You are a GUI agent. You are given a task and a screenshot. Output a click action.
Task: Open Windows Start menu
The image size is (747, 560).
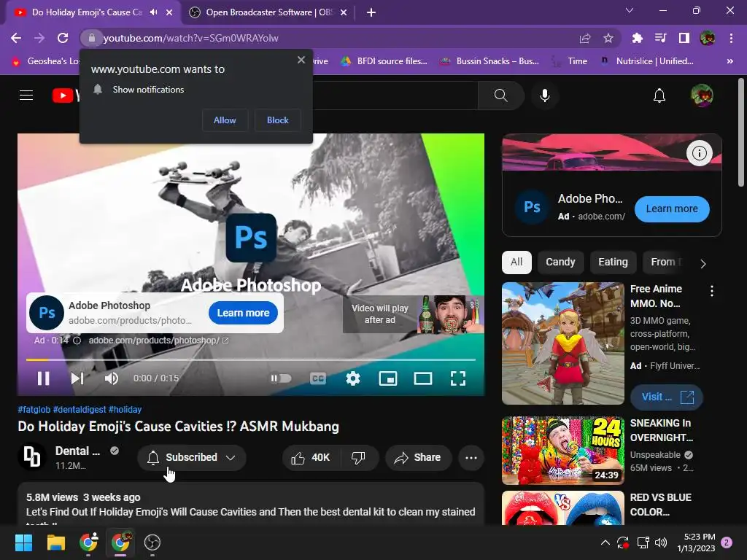[x=23, y=542]
